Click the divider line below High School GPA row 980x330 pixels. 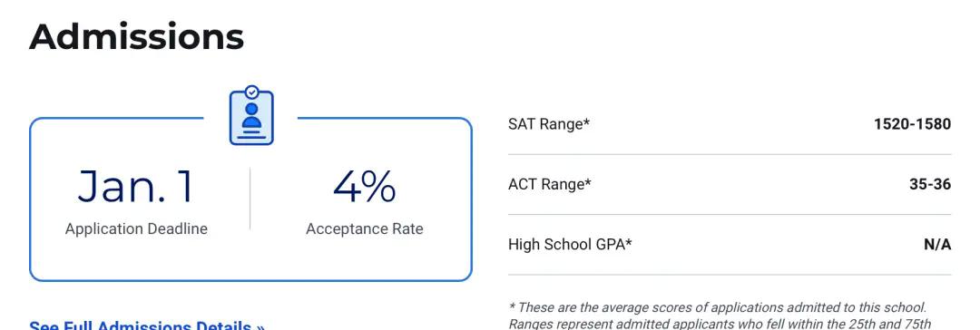point(730,275)
